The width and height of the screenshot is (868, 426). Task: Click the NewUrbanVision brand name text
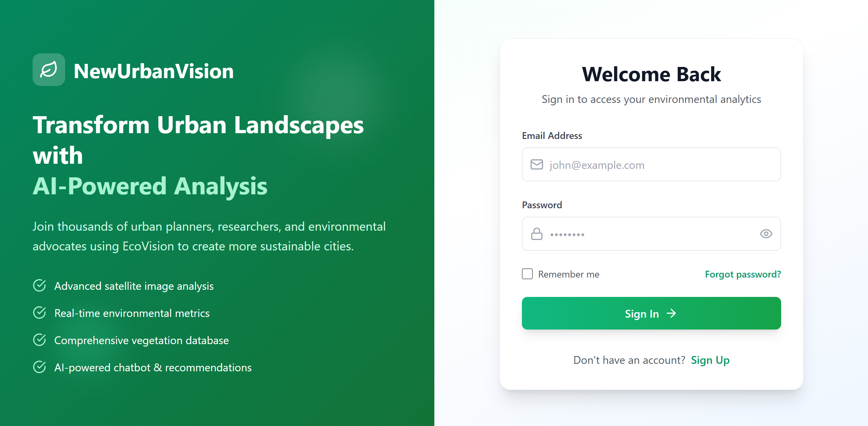(153, 71)
